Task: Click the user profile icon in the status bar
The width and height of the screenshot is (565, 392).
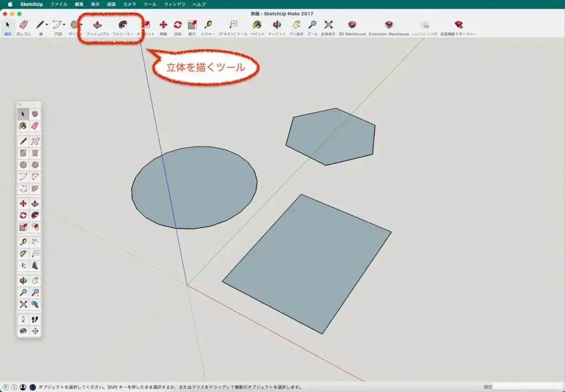Action: point(23,388)
